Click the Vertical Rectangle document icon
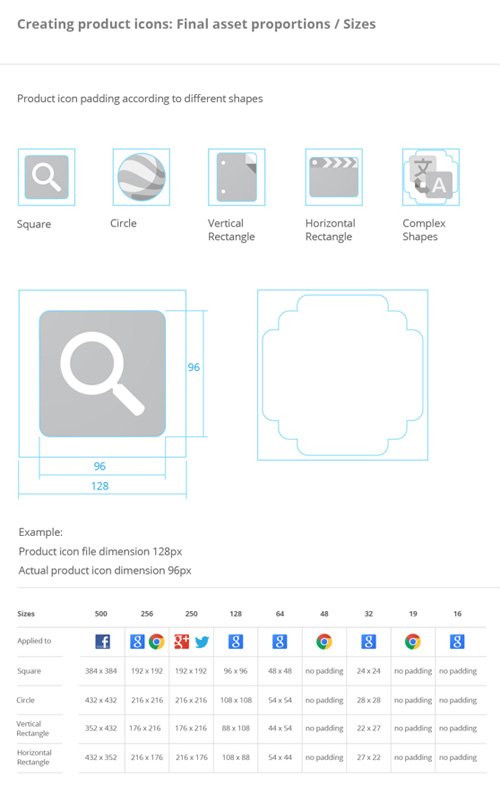 [237, 177]
